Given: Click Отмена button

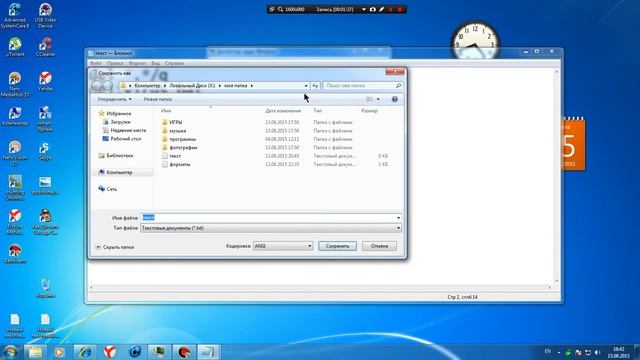Looking at the screenshot, I should coord(380,246).
